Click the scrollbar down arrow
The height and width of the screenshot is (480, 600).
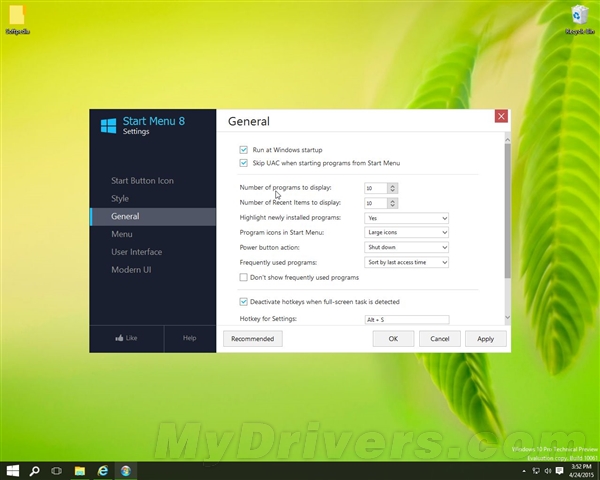(507, 317)
